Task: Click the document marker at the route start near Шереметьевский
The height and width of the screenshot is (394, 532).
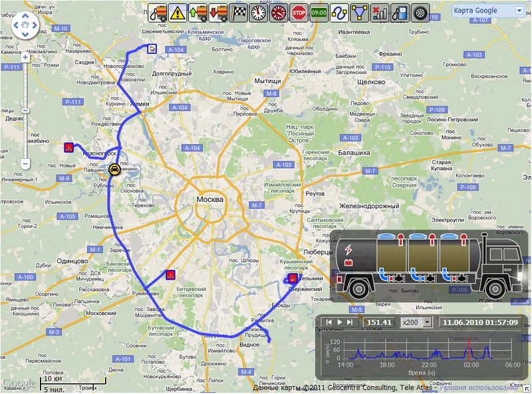Action: pyautogui.click(x=152, y=49)
